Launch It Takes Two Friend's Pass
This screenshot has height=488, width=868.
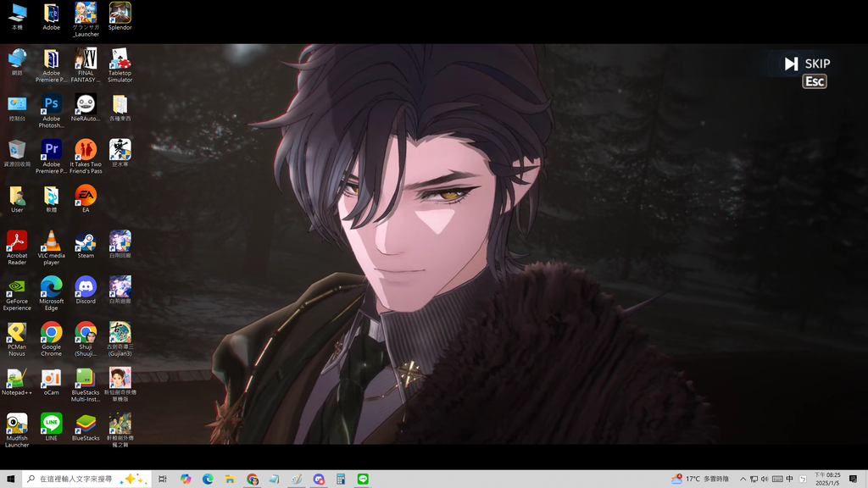click(86, 157)
